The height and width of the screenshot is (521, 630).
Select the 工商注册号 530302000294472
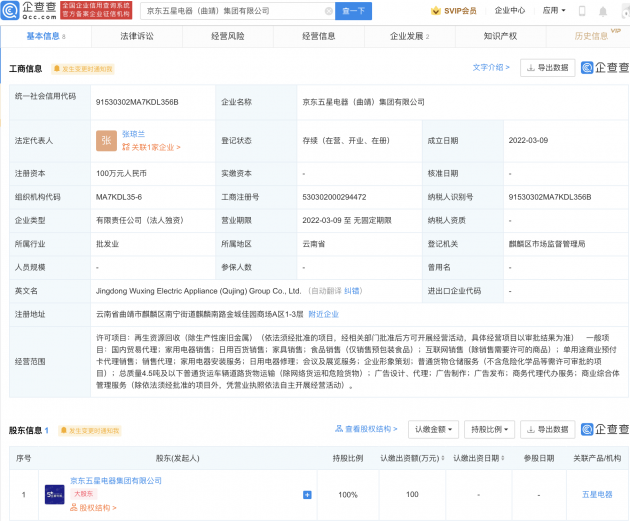tap(334, 197)
